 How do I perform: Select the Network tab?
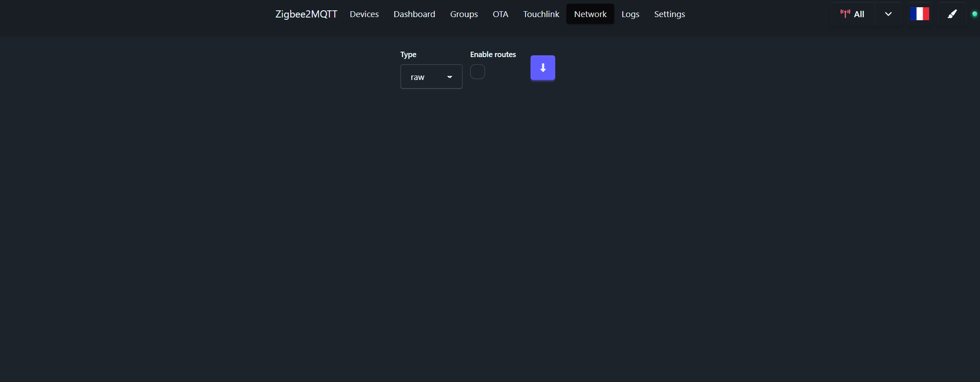click(590, 14)
